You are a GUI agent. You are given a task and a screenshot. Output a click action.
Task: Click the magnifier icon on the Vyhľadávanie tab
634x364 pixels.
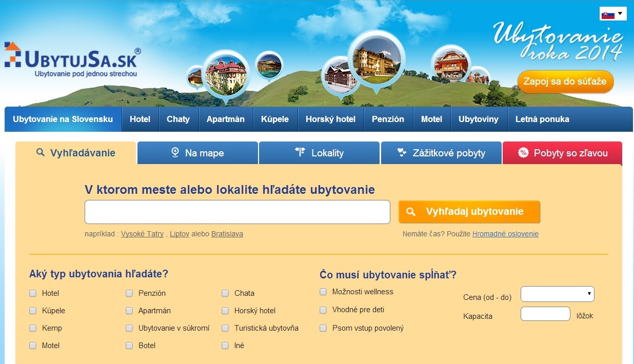coord(41,152)
